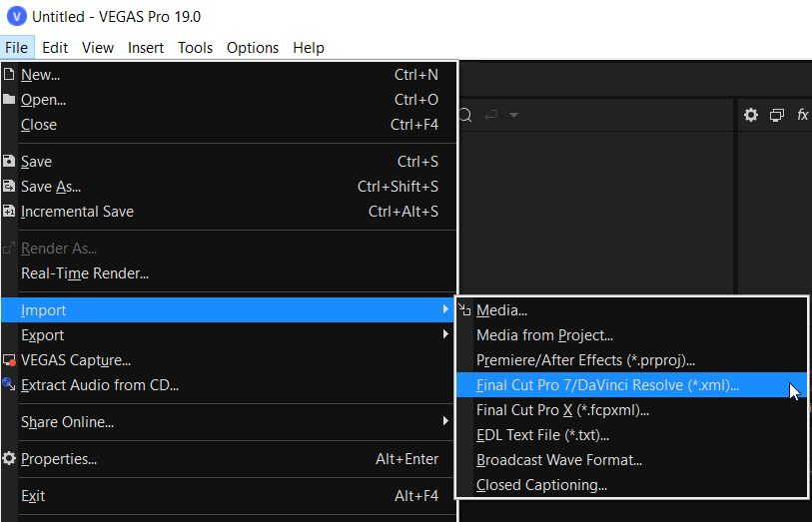
Task: Click the New document icon
Action: (x=9, y=75)
